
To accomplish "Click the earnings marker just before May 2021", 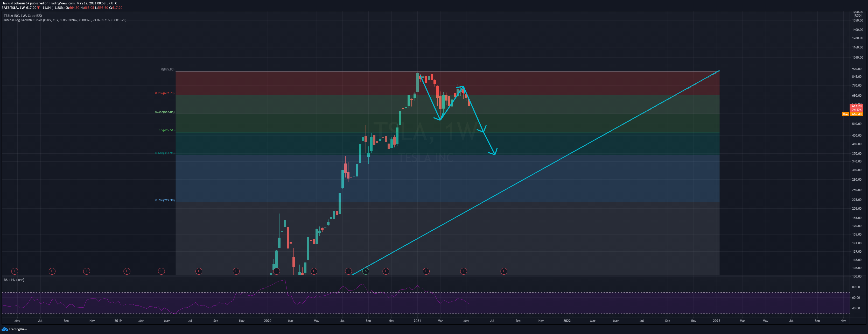I will click(463, 271).
